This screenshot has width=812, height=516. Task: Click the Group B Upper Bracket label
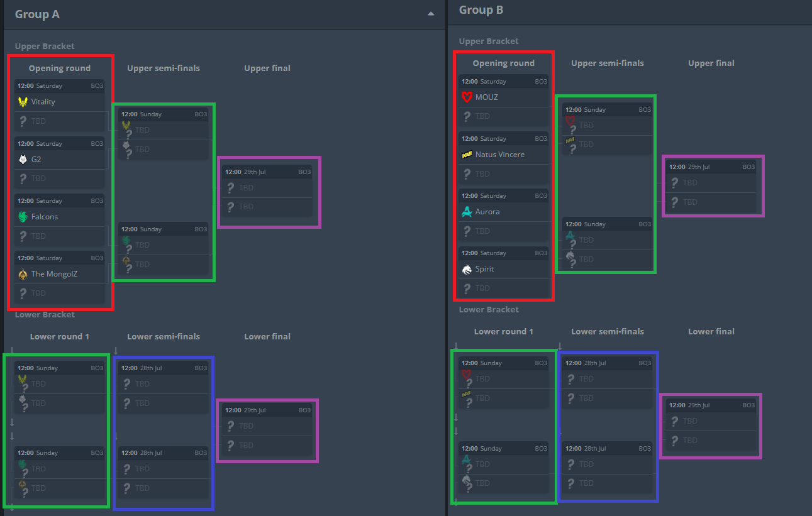point(489,41)
